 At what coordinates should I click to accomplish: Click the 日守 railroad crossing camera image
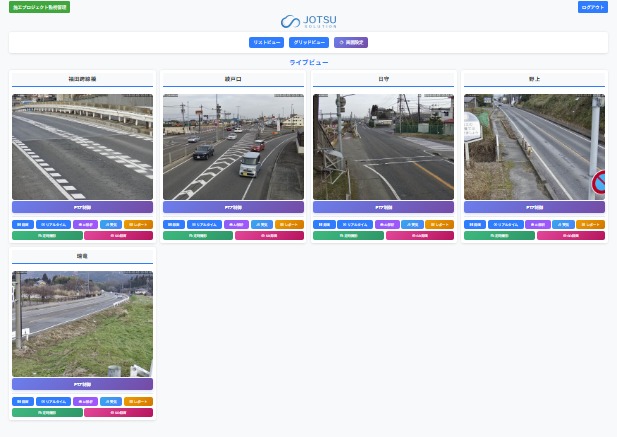click(383, 147)
